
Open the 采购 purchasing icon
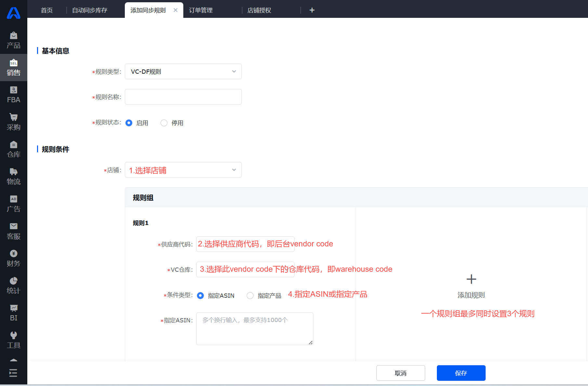coord(13,121)
